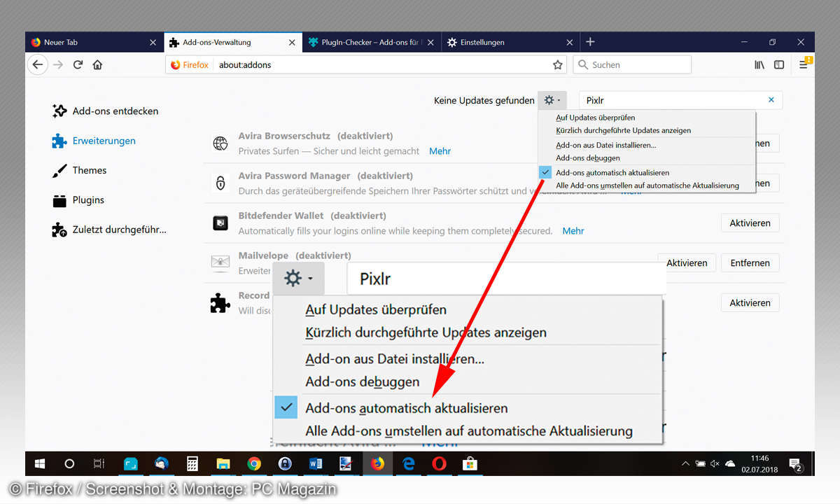Open 'Mehr' link for Bitdefender Wallet
This screenshot has height=504, width=840.
click(x=573, y=231)
